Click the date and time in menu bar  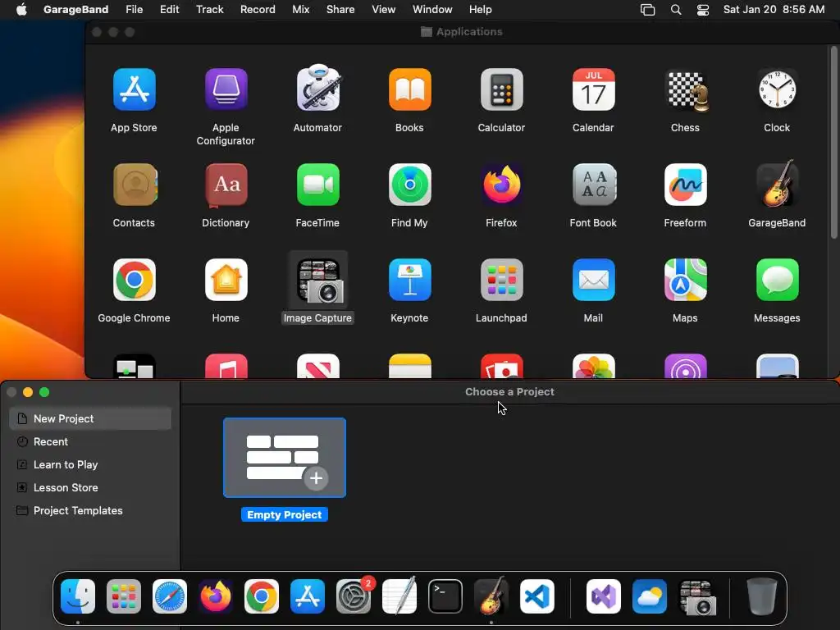point(774,10)
